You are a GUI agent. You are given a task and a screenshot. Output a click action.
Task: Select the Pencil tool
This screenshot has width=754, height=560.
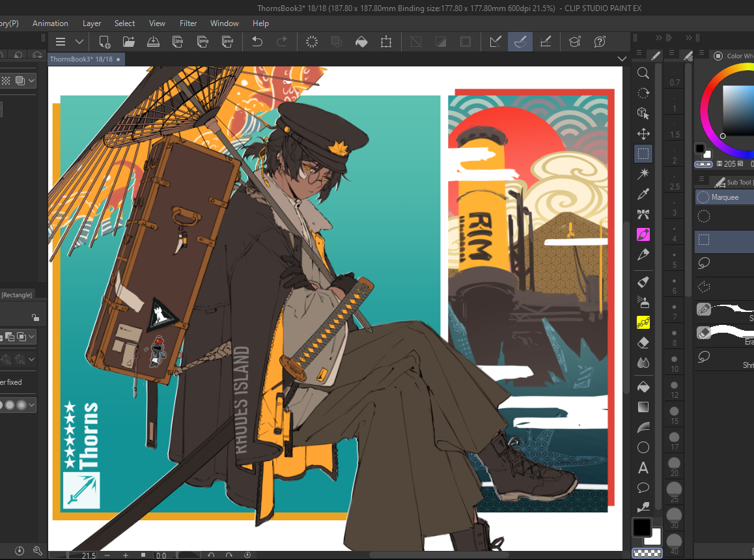(x=643, y=255)
